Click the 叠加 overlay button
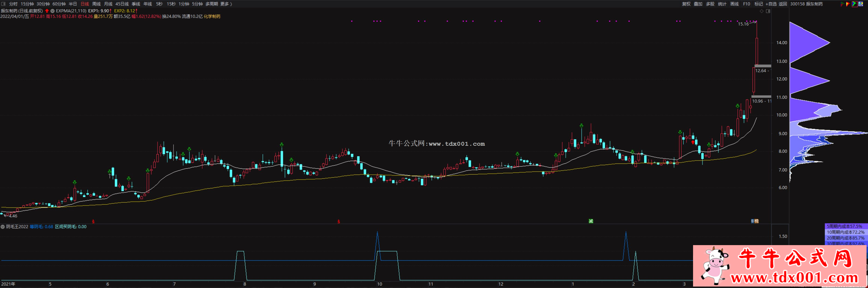The image size is (868, 288). coord(698,4)
